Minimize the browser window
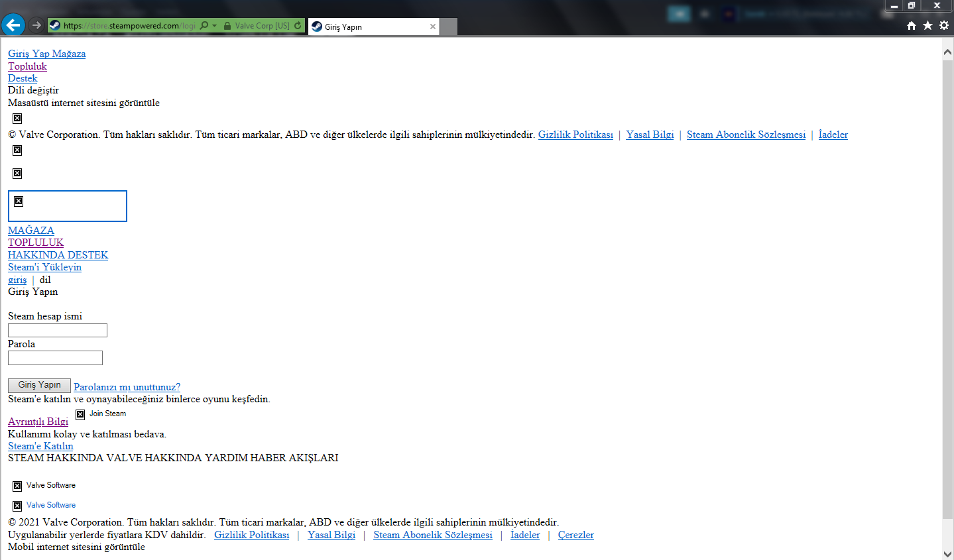The image size is (954, 560). click(x=894, y=5)
